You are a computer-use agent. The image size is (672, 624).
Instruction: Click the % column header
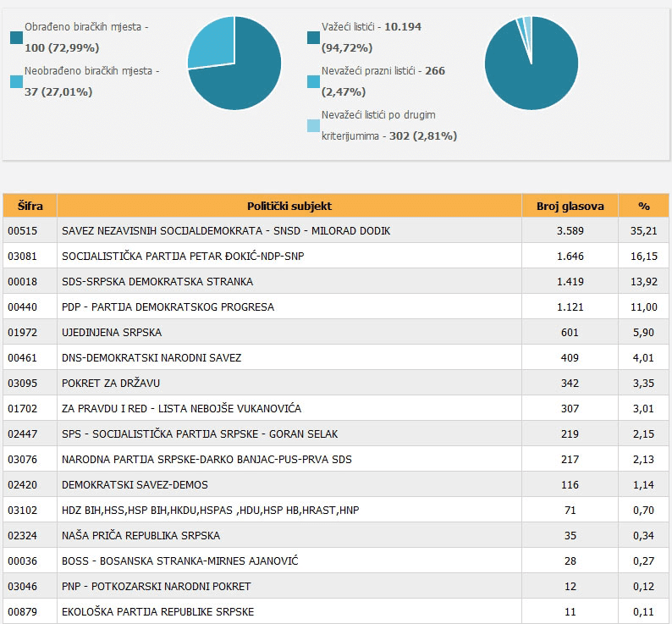(x=644, y=206)
